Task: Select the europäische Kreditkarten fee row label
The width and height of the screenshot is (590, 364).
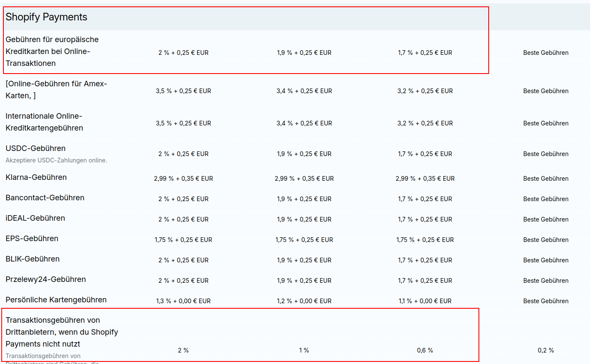Action: pos(52,51)
